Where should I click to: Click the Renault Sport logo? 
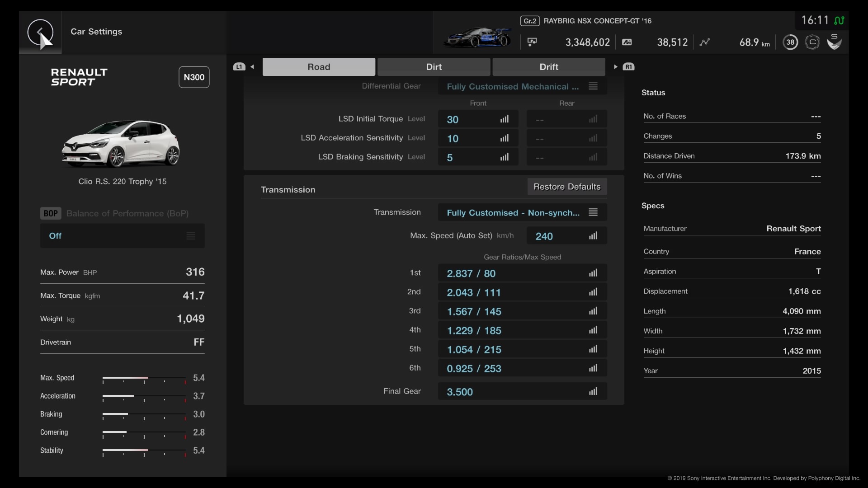click(79, 77)
